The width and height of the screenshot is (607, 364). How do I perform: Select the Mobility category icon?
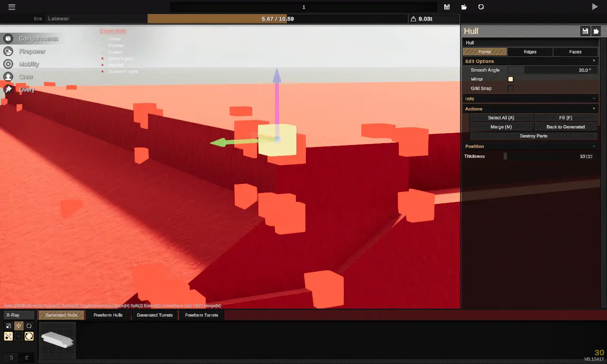8,64
